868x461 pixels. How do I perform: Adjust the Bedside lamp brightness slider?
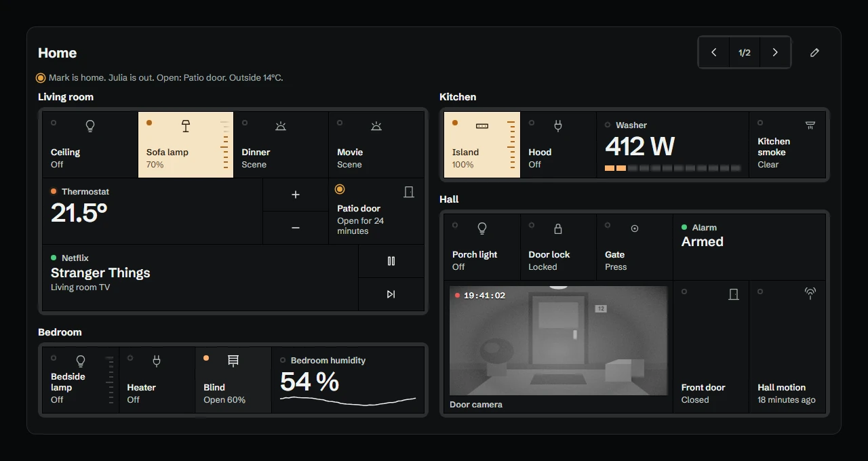pyautogui.click(x=111, y=380)
